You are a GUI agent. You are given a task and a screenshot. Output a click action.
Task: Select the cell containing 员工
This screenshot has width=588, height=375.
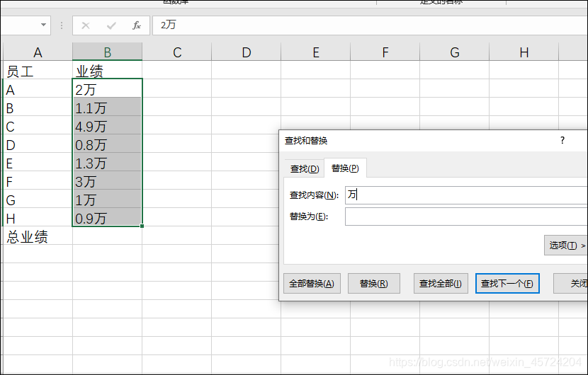pyautogui.click(x=38, y=70)
